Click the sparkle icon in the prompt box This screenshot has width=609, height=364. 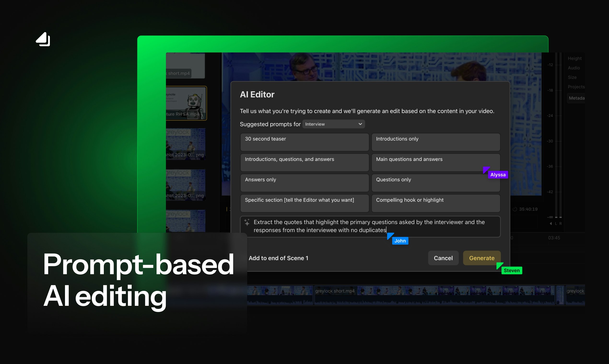click(247, 222)
